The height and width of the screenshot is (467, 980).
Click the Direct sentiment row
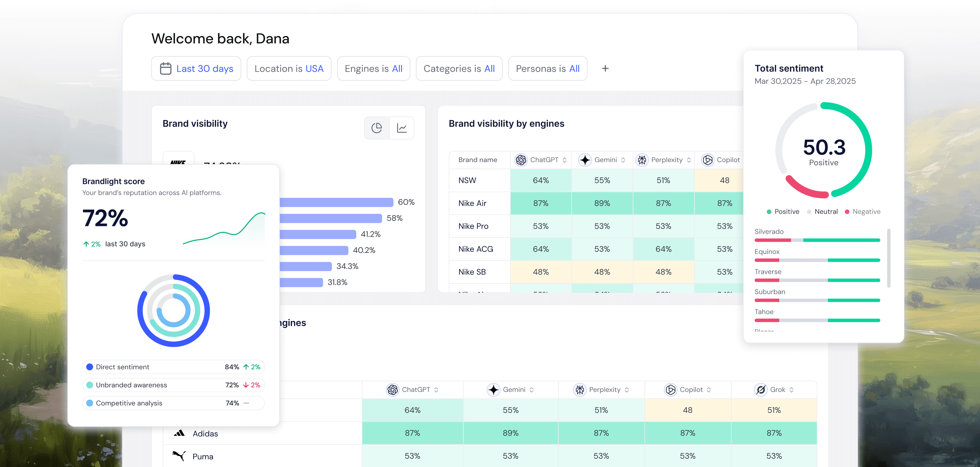(173, 367)
